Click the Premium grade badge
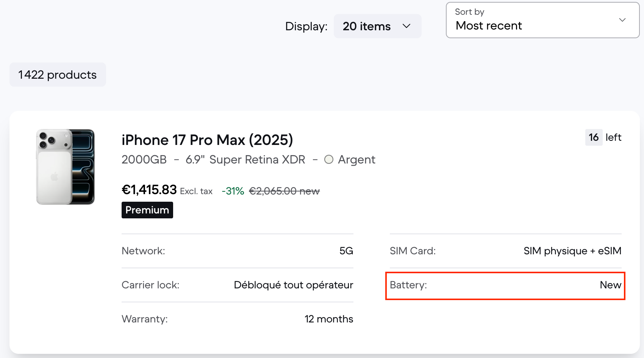 (147, 210)
